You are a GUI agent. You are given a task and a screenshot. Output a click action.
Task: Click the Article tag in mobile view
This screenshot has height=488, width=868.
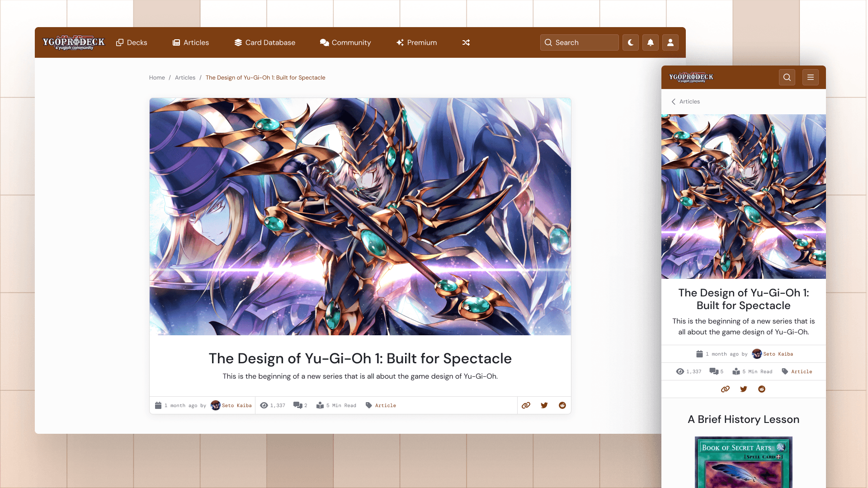click(x=801, y=371)
